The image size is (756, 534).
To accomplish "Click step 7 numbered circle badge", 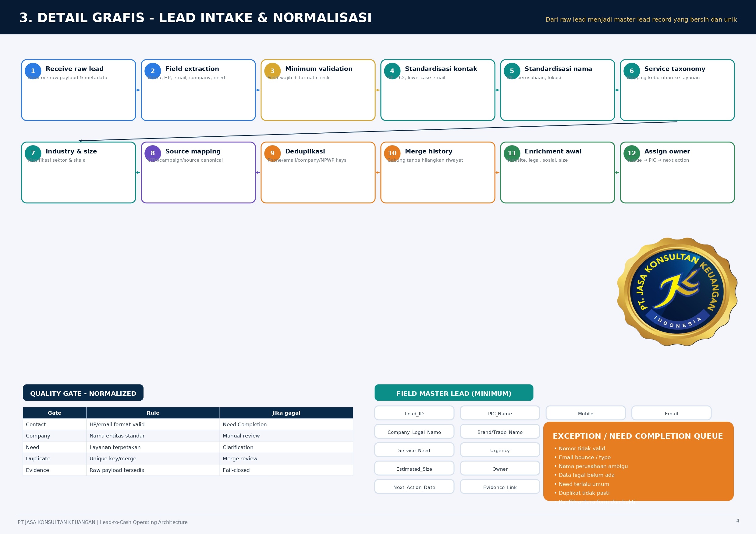I will click(x=33, y=153).
